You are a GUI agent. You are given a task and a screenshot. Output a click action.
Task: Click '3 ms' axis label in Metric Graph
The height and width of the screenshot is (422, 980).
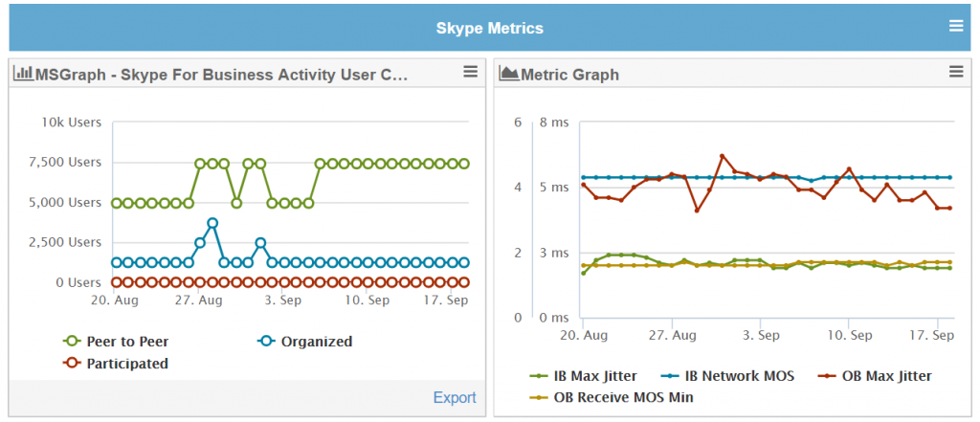(554, 253)
